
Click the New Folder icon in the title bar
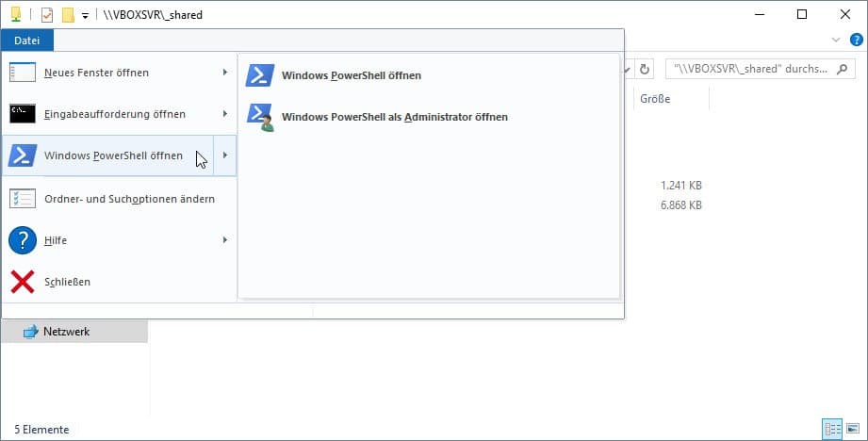(x=68, y=15)
